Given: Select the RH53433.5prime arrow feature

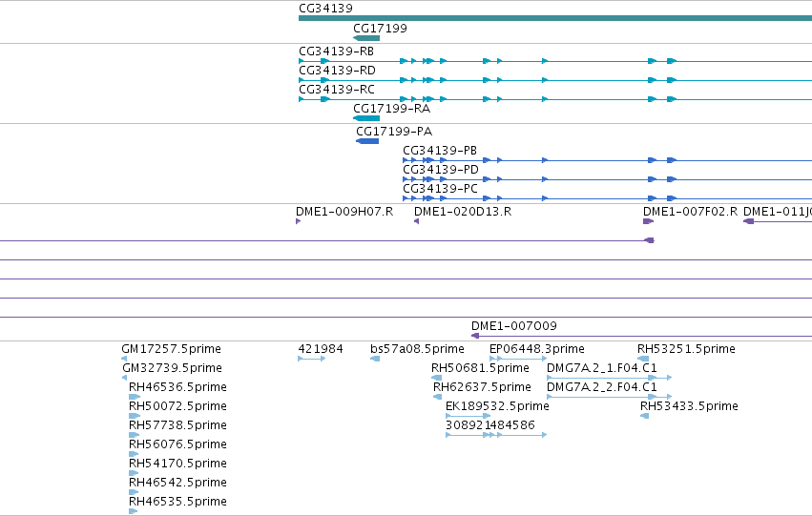Looking at the screenshot, I should click(645, 416).
